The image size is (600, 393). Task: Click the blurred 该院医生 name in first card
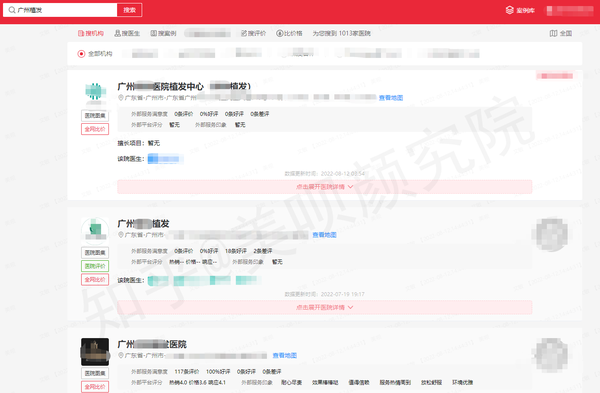[164, 158]
